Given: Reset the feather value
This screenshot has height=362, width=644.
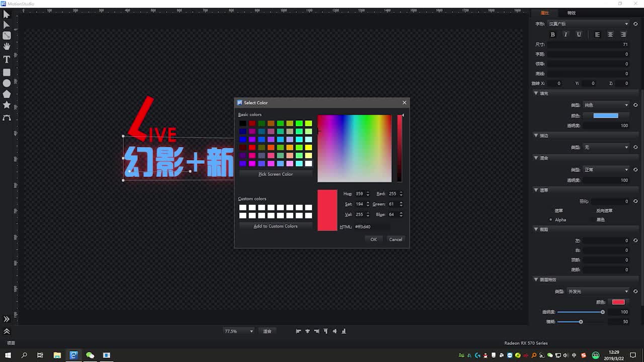Looking at the screenshot, I should point(635,201).
